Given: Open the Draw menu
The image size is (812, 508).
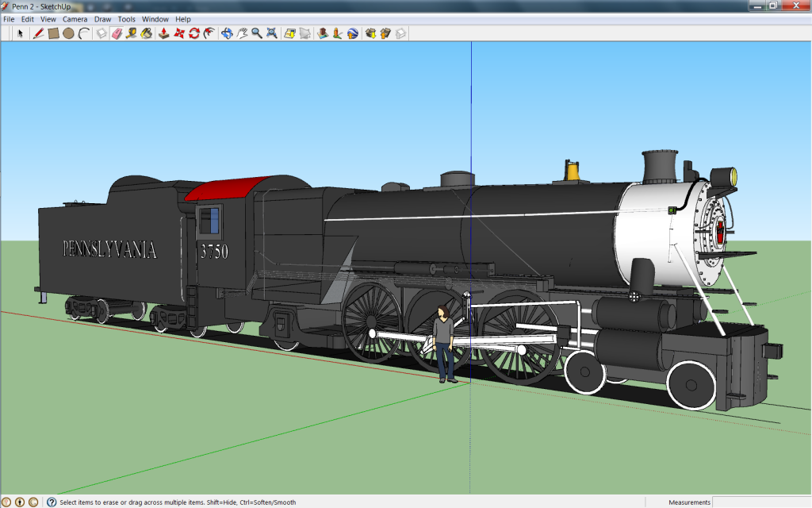Looking at the screenshot, I should (102, 19).
